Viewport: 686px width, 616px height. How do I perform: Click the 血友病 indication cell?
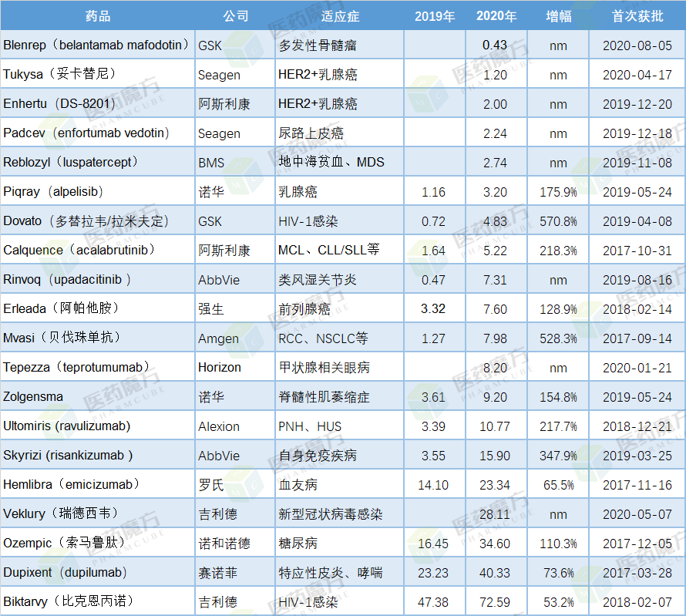pyautogui.click(x=339, y=484)
